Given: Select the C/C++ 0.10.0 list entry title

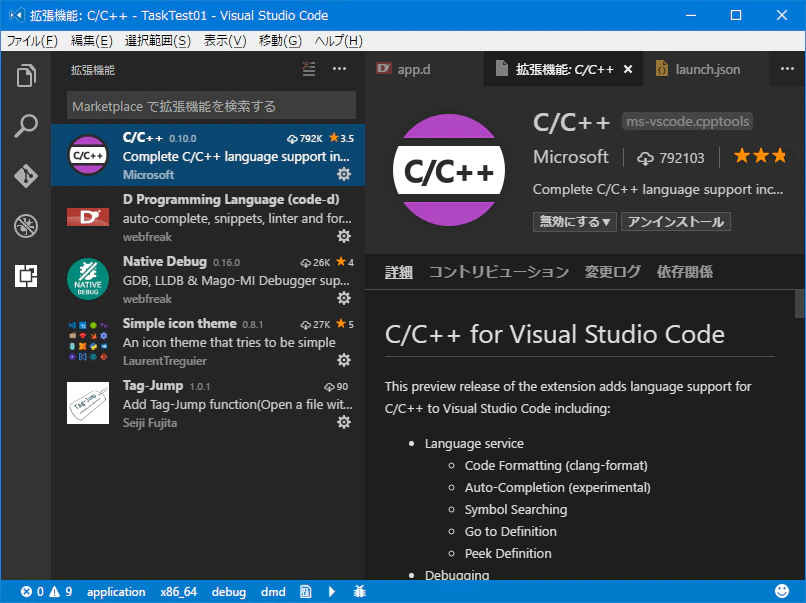Looking at the screenshot, I should (142, 137).
